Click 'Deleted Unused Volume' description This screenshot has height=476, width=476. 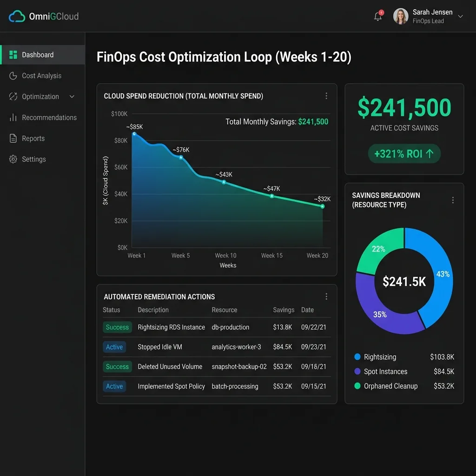(x=170, y=367)
